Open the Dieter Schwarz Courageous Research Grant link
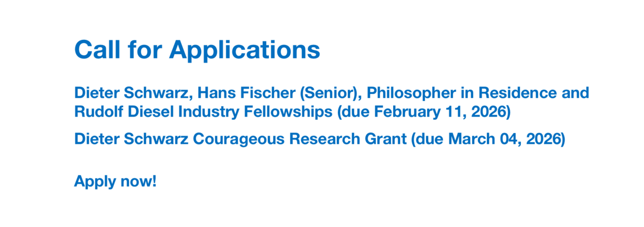Image resolution: width=644 pixels, height=227 pixels. pyautogui.click(x=319, y=139)
